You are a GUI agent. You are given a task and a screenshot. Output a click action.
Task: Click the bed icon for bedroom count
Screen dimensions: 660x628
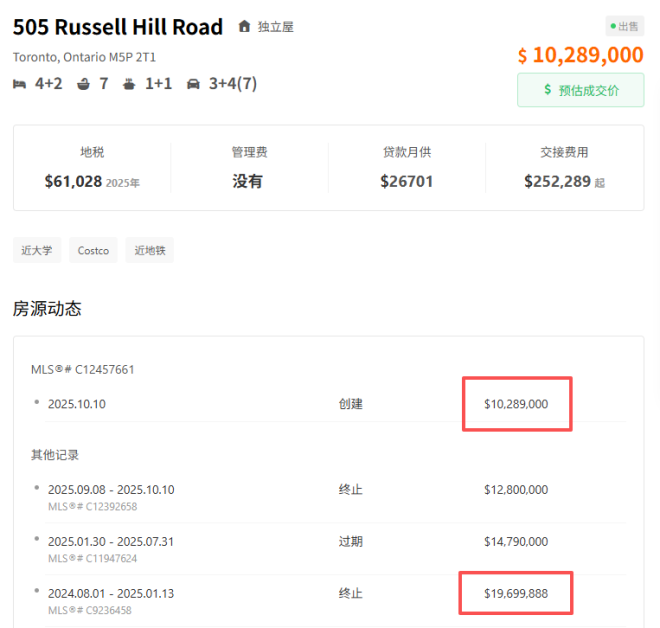(20, 84)
